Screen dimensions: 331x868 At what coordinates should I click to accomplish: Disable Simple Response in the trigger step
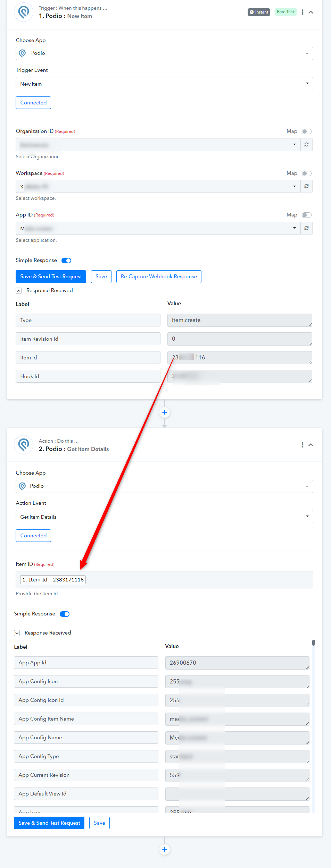[x=66, y=261]
